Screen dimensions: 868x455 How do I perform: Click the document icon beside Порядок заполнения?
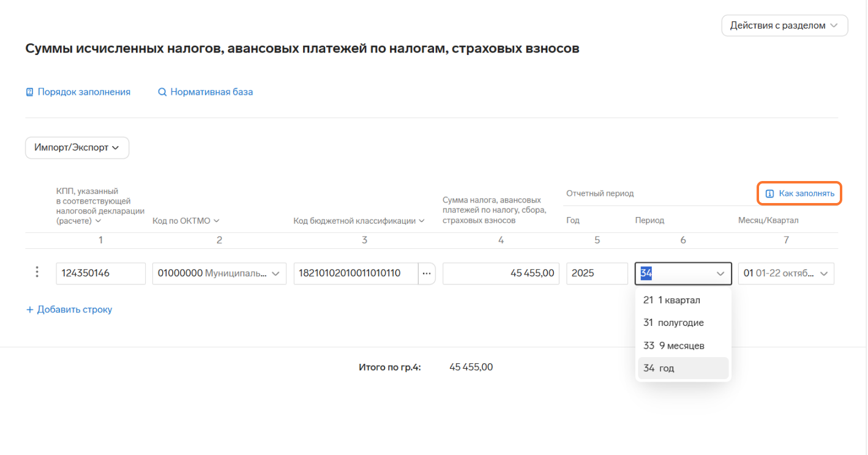[29, 92]
